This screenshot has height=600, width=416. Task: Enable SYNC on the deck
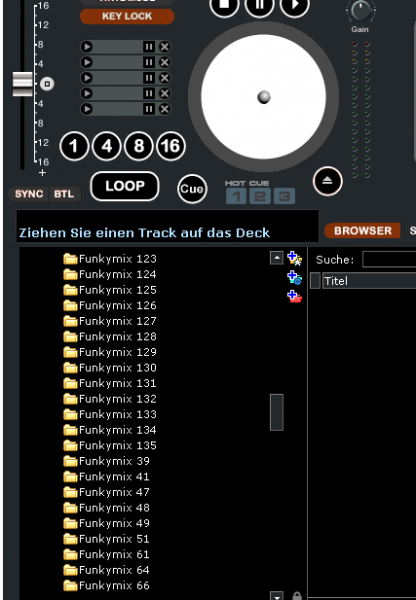29,194
